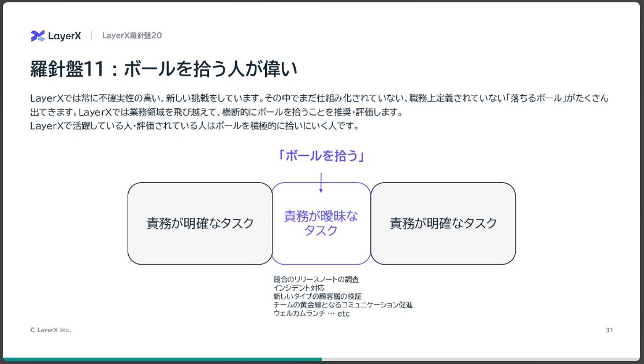Expand the bullet list under the center box
The image size is (644, 364).
click(x=342, y=296)
